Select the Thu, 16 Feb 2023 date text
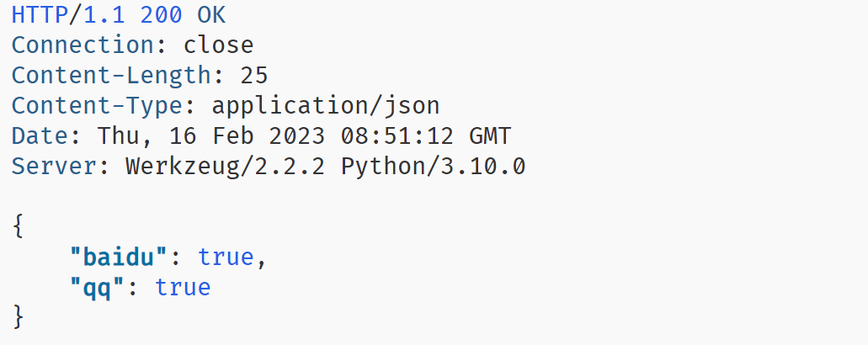The height and width of the screenshot is (345, 868). [x=211, y=136]
